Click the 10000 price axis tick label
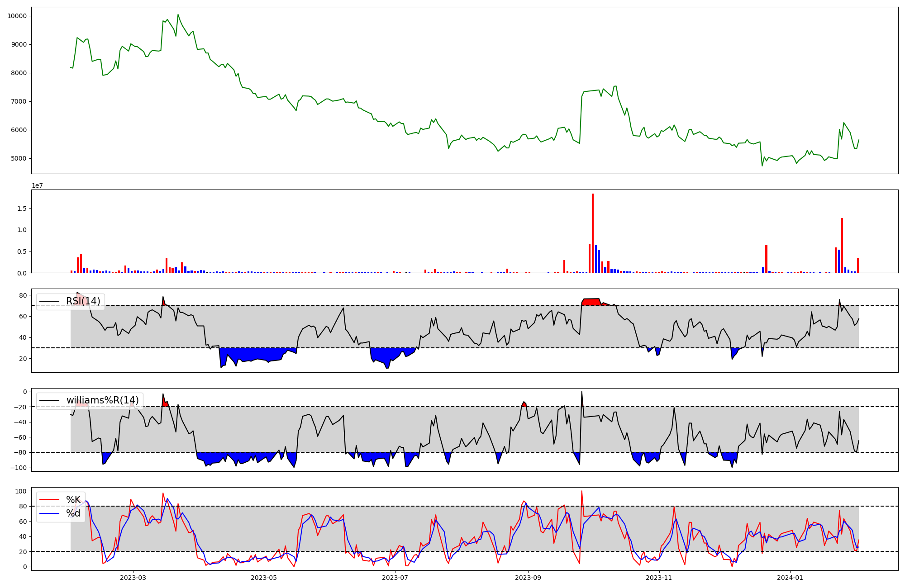 tap(17, 16)
